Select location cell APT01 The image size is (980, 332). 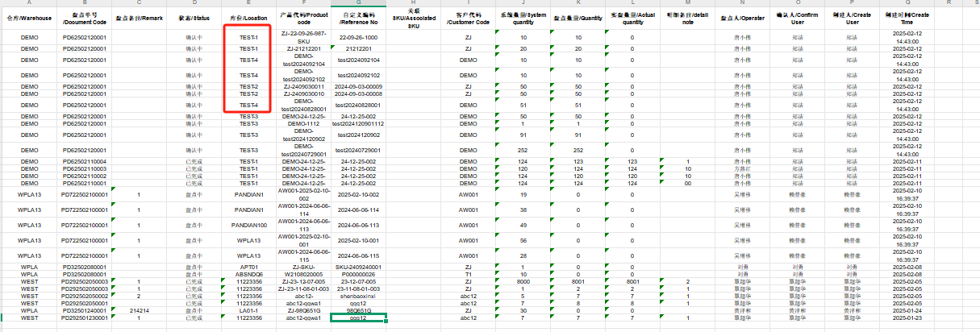pyautogui.click(x=248, y=267)
